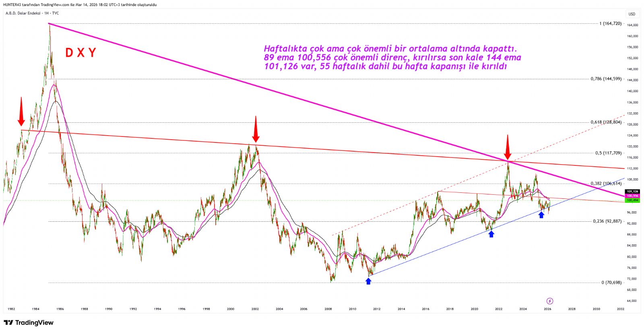Screen dimensions: 644x332
Task: Click the blue arrow near 2021 low
Action: (x=491, y=234)
